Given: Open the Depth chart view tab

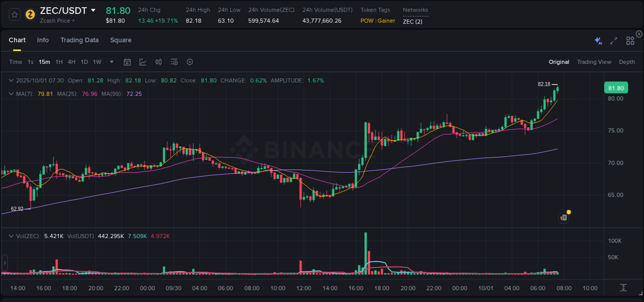Looking at the screenshot, I should 627,62.
